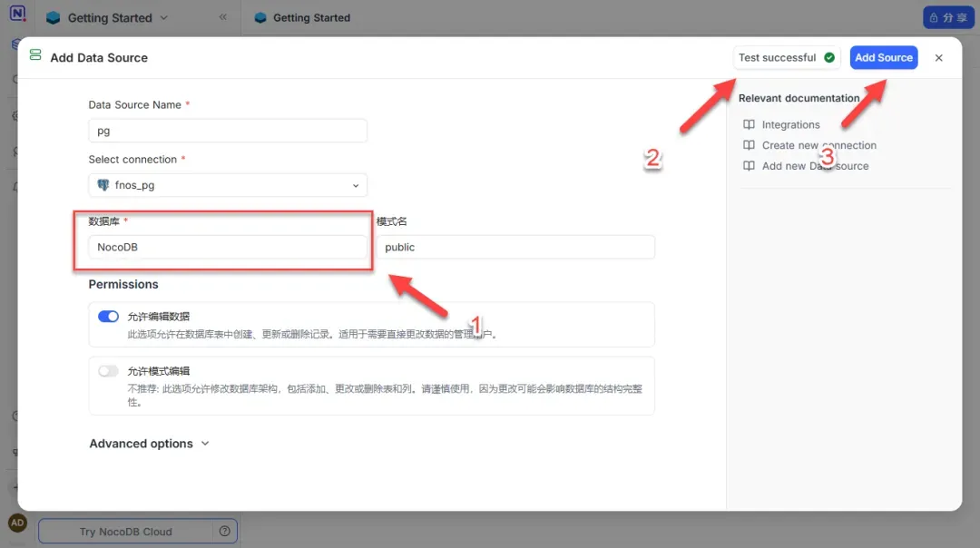Screen dimensions: 980x548
Task: Close the Add Data Source dialog
Action: click(x=938, y=57)
